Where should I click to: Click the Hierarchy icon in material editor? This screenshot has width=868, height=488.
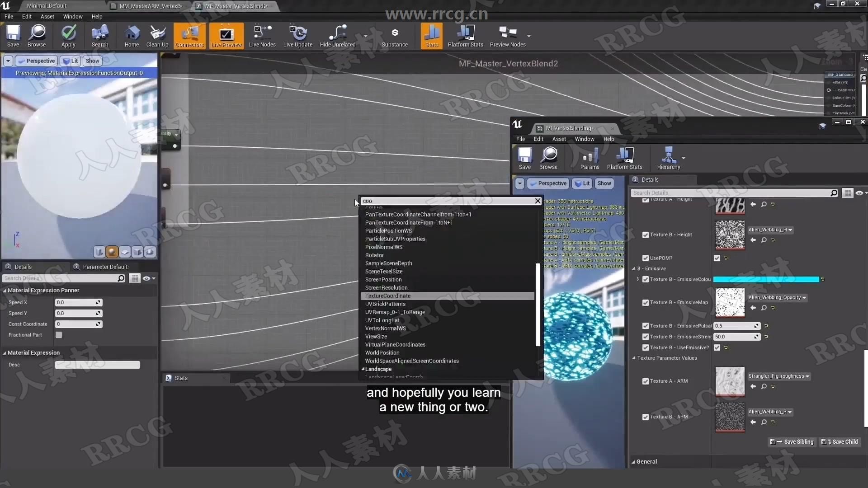668,158
